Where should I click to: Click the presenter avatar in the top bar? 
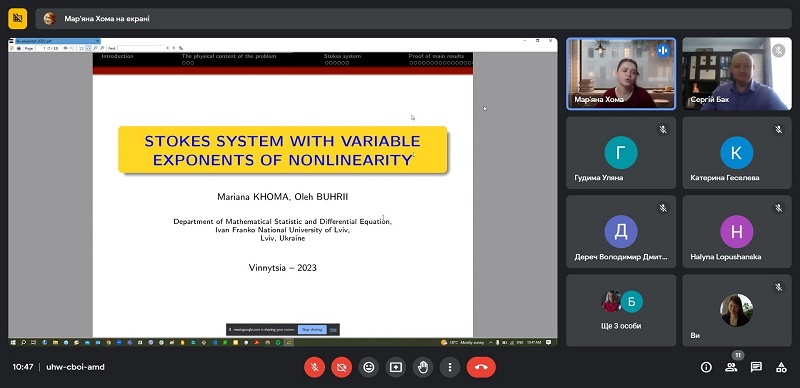pyautogui.click(x=49, y=19)
